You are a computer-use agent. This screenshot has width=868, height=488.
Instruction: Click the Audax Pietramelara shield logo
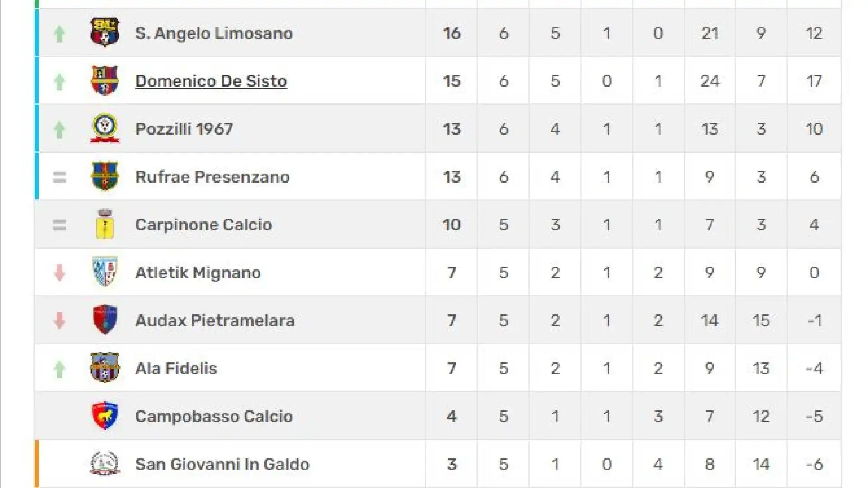pyautogui.click(x=104, y=320)
